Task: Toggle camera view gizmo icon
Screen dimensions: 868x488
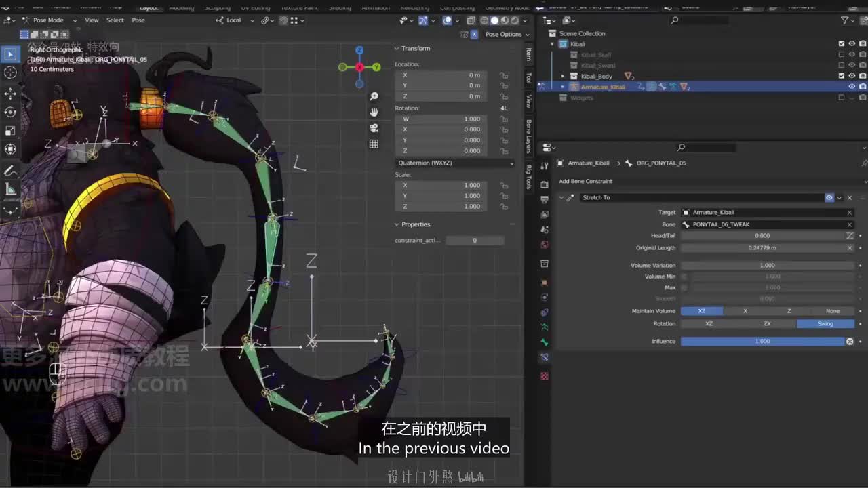Action: click(374, 128)
